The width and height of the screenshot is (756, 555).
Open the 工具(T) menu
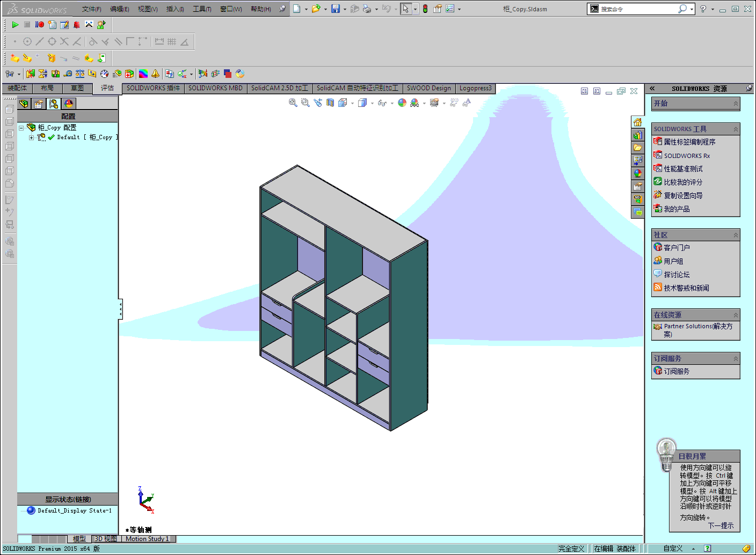[202, 9]
